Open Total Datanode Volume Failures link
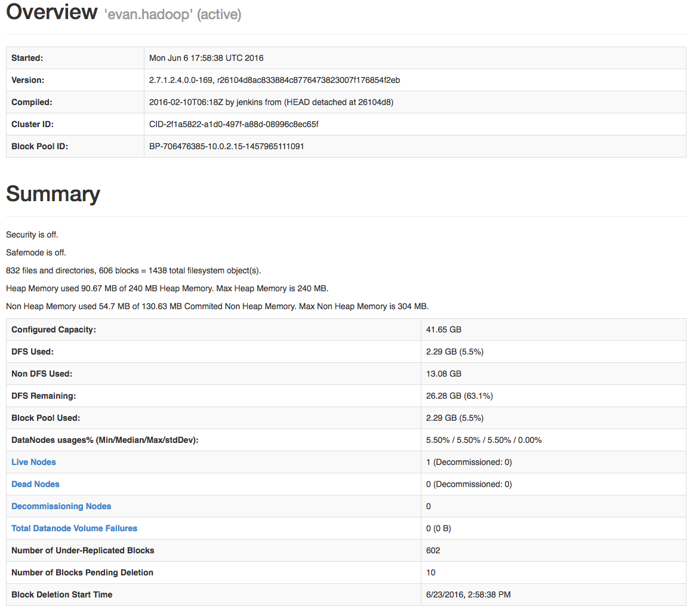 click(74, 528)
